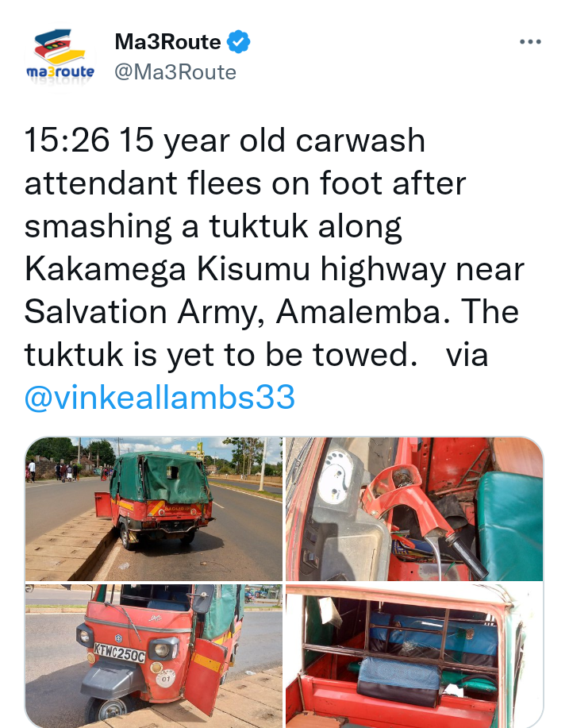Open the @Ma3Route handle link
This screenshot has height=728, width=569.
pyautogui.click(x=175, y=72)
